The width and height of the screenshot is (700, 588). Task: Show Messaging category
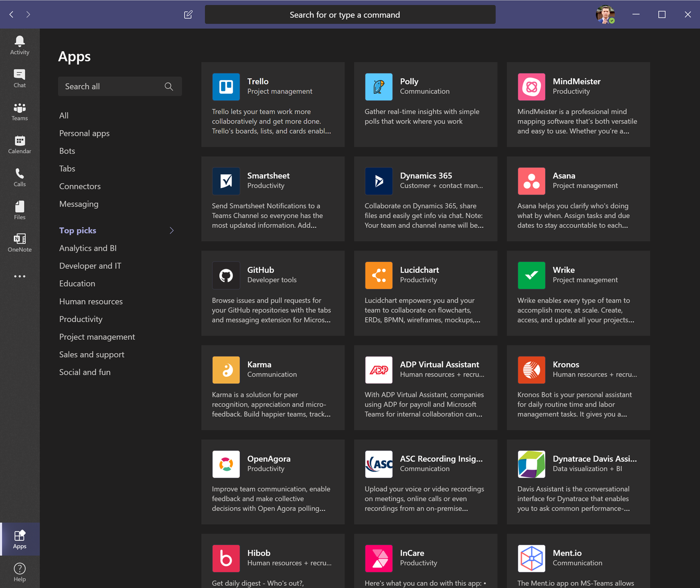[x=79, y=204]
